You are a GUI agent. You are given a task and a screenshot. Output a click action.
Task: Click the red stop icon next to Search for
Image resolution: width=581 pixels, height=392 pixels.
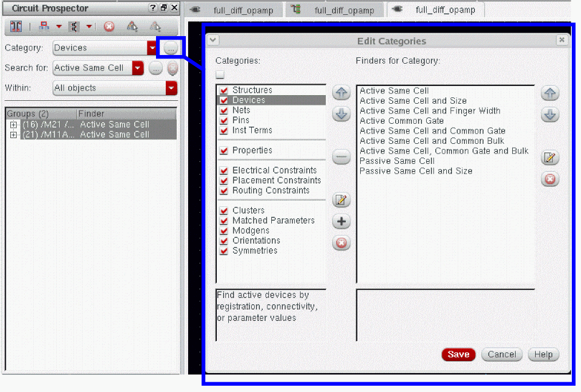pyautogui.click(x=172, y=68)
